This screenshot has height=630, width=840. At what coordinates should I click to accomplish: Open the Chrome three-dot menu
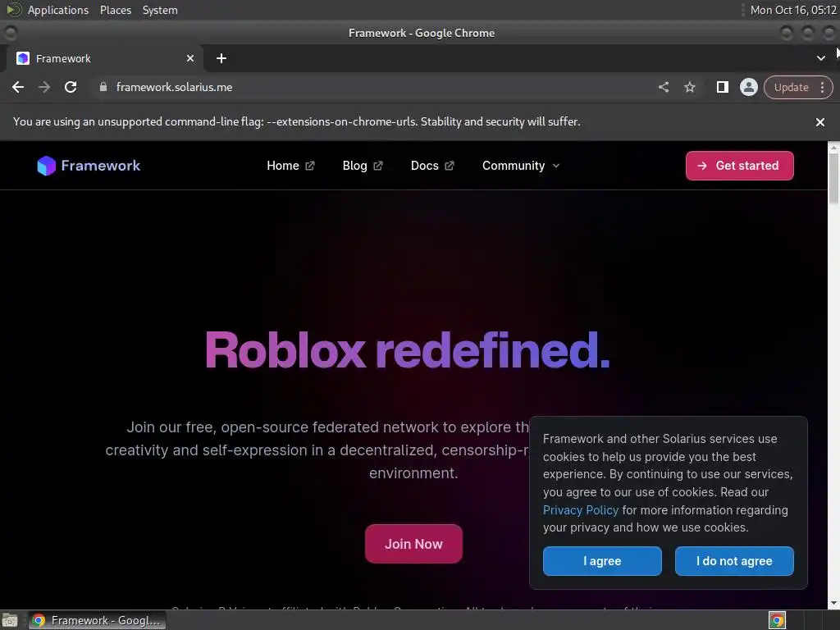(x=822, y=87)
